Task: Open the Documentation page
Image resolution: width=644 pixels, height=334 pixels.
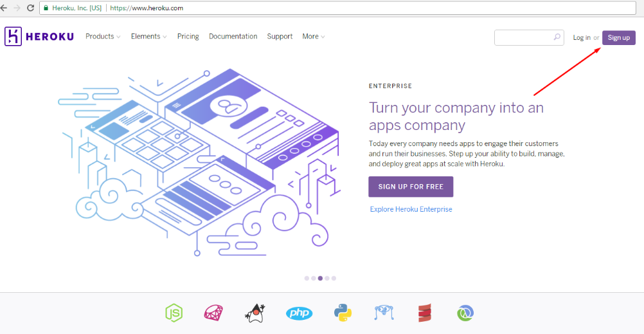Action: coord(233,36)
